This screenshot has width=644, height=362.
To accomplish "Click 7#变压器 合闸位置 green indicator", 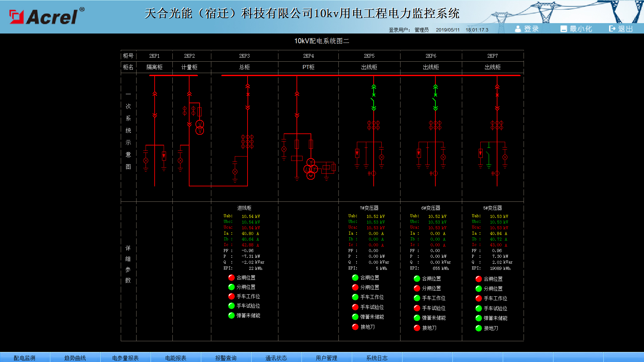I will (x=355, y=278).
